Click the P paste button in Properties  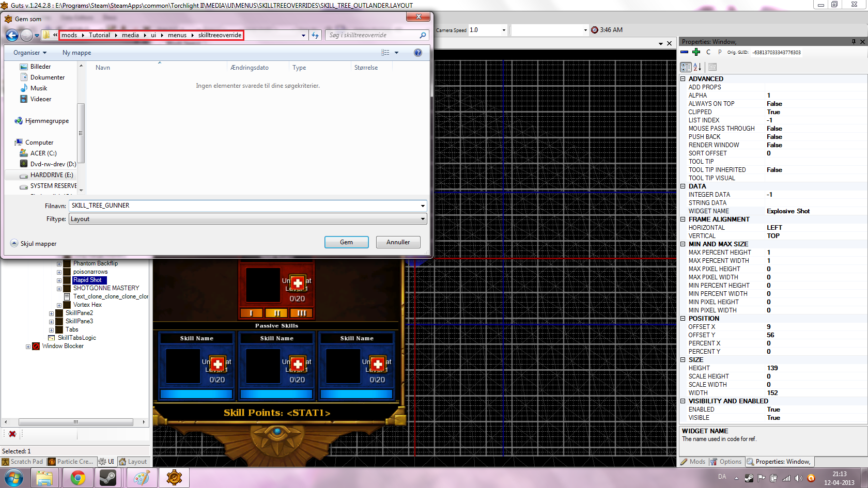click(720, 52)
